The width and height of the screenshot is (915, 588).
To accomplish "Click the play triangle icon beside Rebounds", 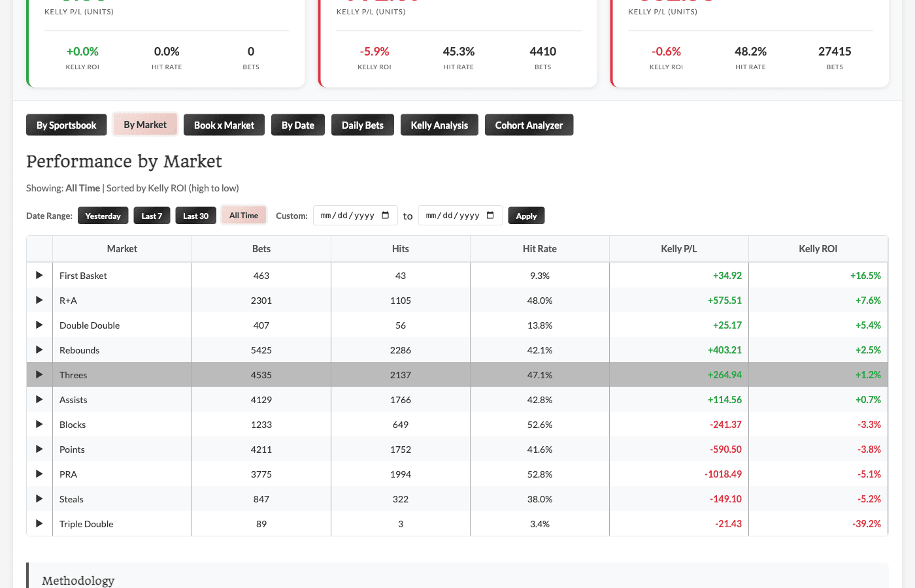I will click(39, 350).
